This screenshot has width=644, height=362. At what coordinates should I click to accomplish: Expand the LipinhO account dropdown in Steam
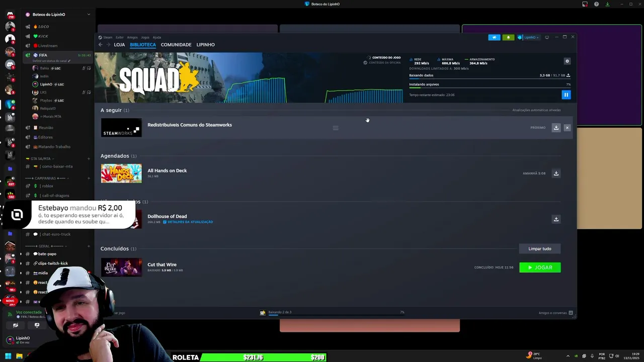pyautogui.click(x=528, y=37)
